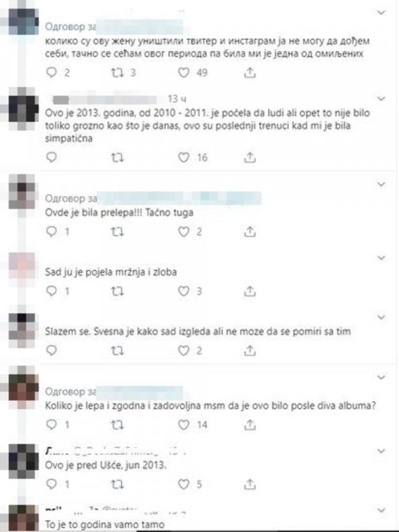This screenshot has width=399, height=532.
Task: Open the avatar beside the '2013. godina' tweet
Action: point(23,108)
